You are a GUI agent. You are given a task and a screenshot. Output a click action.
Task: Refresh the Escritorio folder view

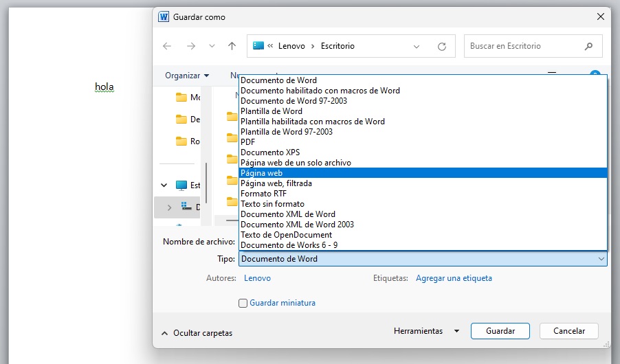point(442,46)
